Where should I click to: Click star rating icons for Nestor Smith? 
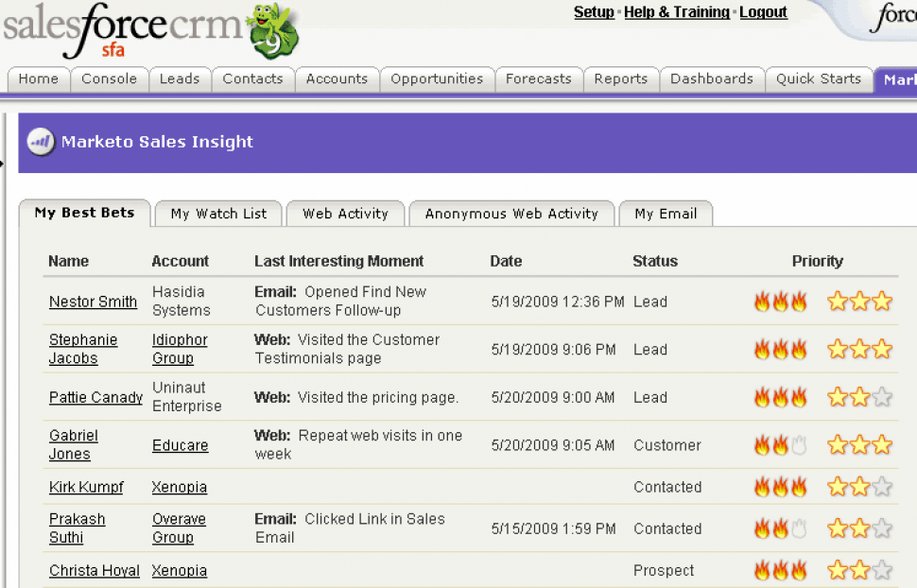pos(859,302)
